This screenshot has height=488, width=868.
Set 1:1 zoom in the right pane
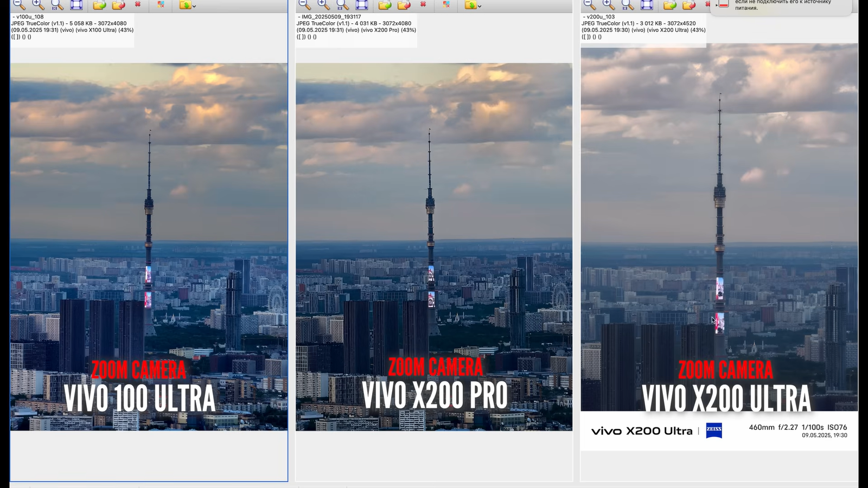coord(628,5)
